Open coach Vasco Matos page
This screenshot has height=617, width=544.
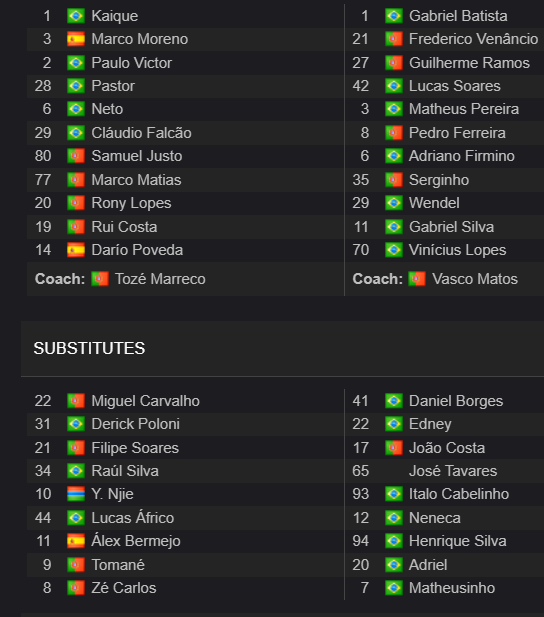(x=475, y=279)
